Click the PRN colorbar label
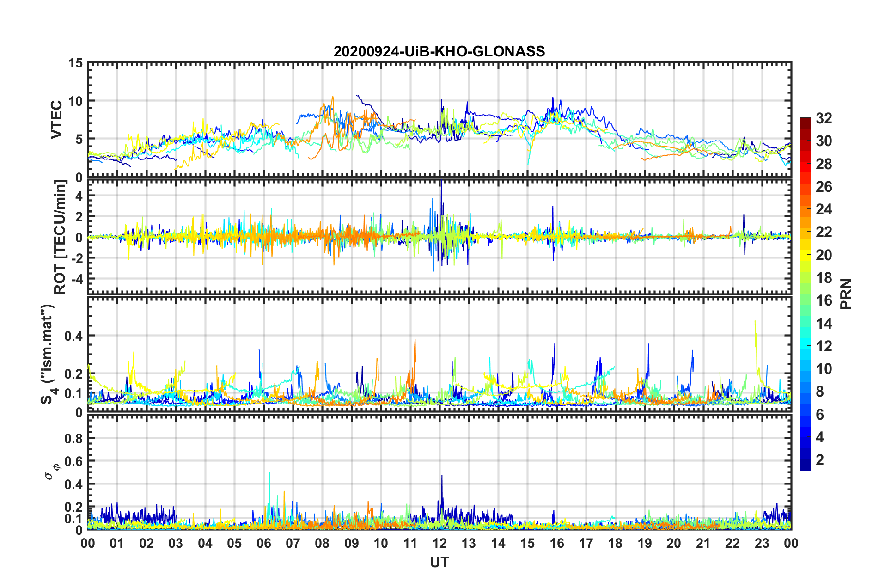The image size is (879, 588). (x=846, y=294)
